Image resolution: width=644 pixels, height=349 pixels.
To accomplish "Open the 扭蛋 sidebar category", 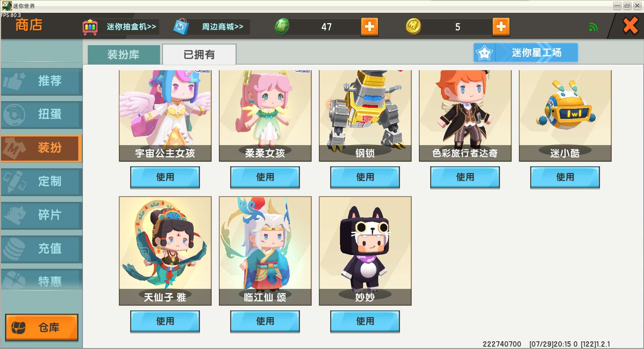I will point(42,115).
